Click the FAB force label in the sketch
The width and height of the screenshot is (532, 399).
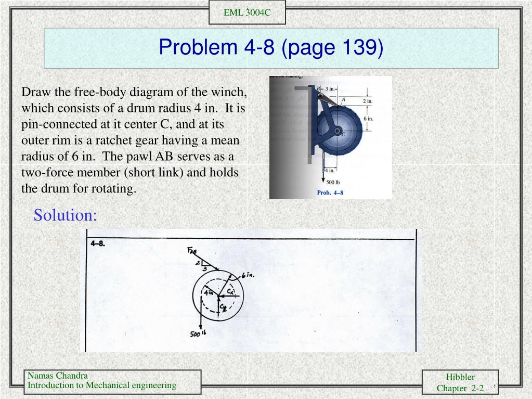coord(192,251)
